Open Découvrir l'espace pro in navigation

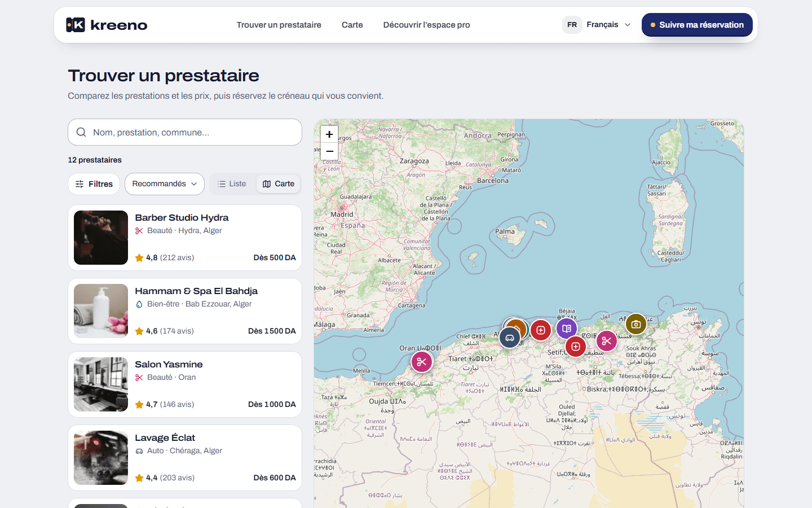click(x=427, y=25)
